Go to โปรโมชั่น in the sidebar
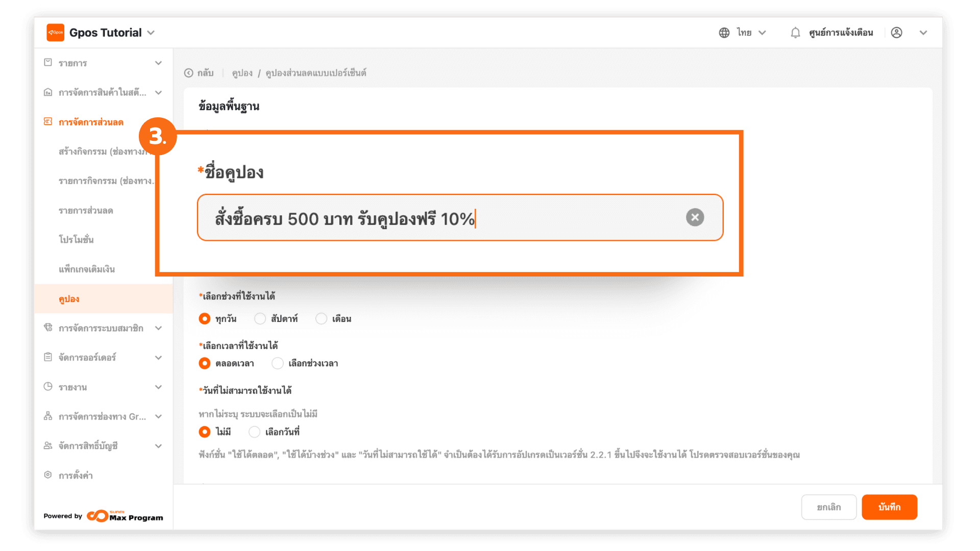Image resolution: width=980 pixels, height=551 pixels. click(x=76, y=240)
